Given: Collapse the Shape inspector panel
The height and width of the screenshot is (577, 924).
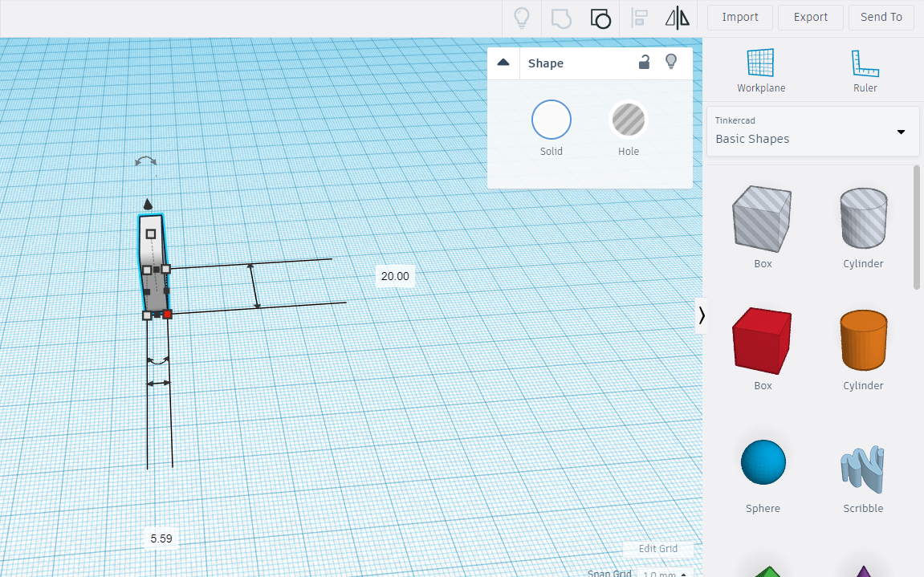Looking at the screenshot, I should point(503,63).
